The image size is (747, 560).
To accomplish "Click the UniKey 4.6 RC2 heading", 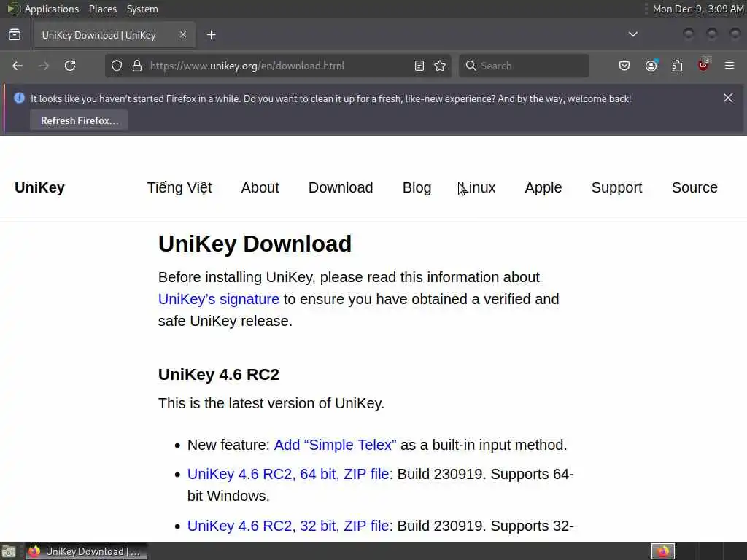I will click(219, 374).
